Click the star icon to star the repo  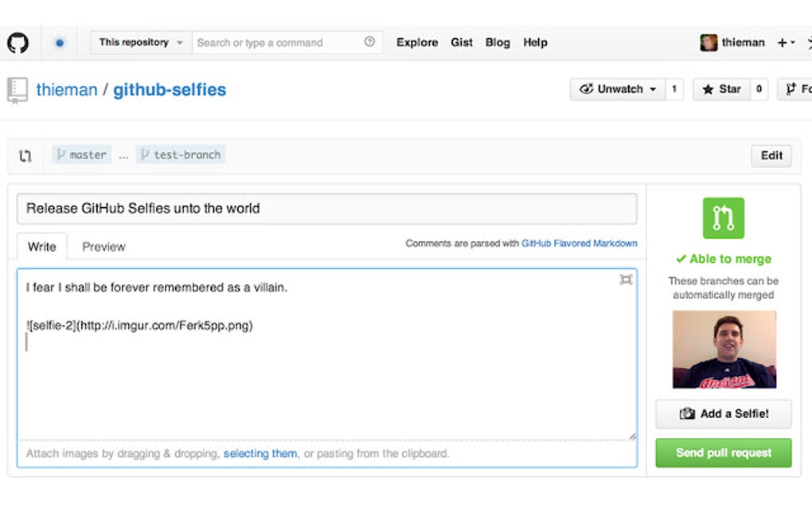709,89
